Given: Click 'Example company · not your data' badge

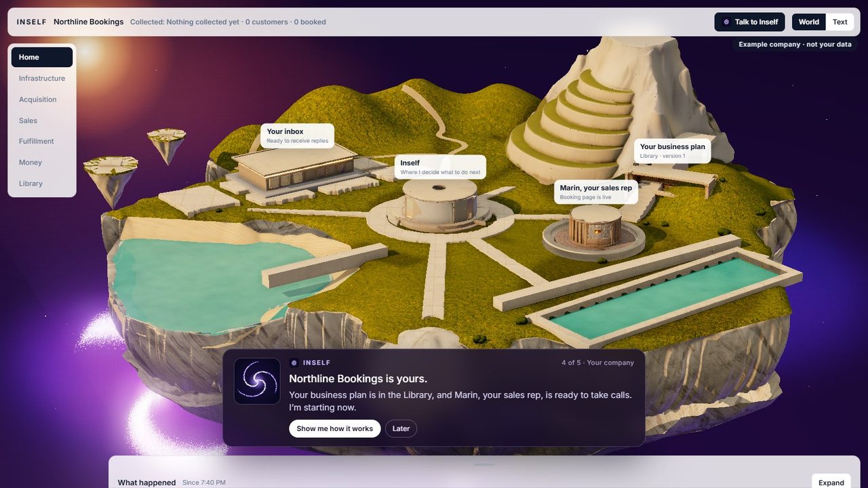Looking at the screenshot, I should point(795,44).
